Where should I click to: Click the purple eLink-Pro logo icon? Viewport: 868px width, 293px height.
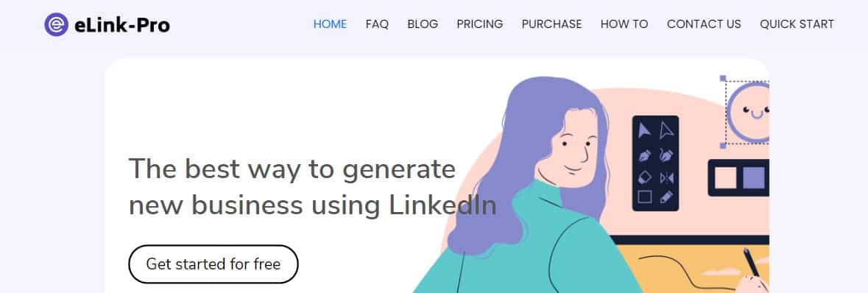click(56, 24)
